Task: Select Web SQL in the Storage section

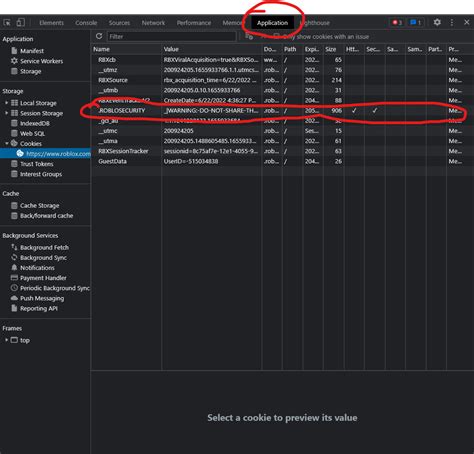Action: tap(28, 133)
